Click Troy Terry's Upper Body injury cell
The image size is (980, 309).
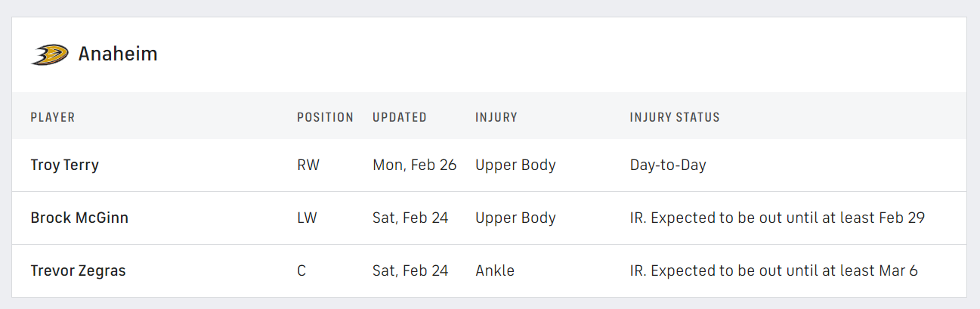pos(515,165)
